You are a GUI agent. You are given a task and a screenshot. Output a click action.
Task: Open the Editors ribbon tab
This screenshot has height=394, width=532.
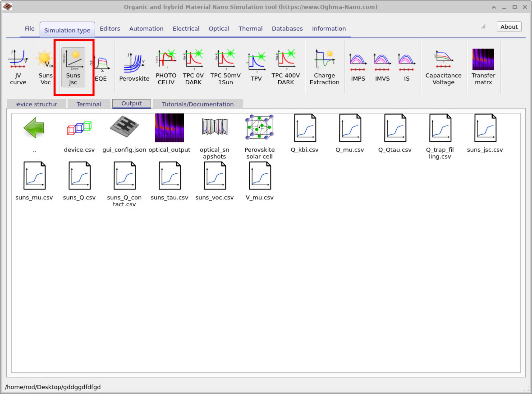click(x=110, y=29)
